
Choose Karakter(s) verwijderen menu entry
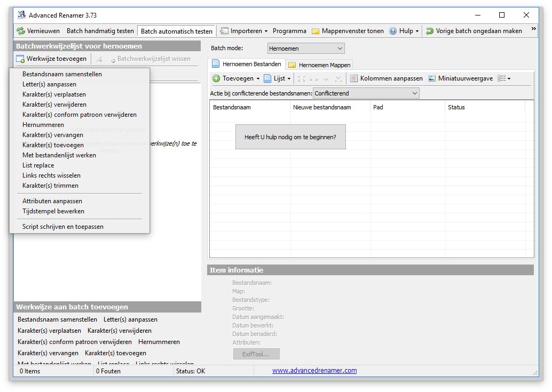click(80, 105)
